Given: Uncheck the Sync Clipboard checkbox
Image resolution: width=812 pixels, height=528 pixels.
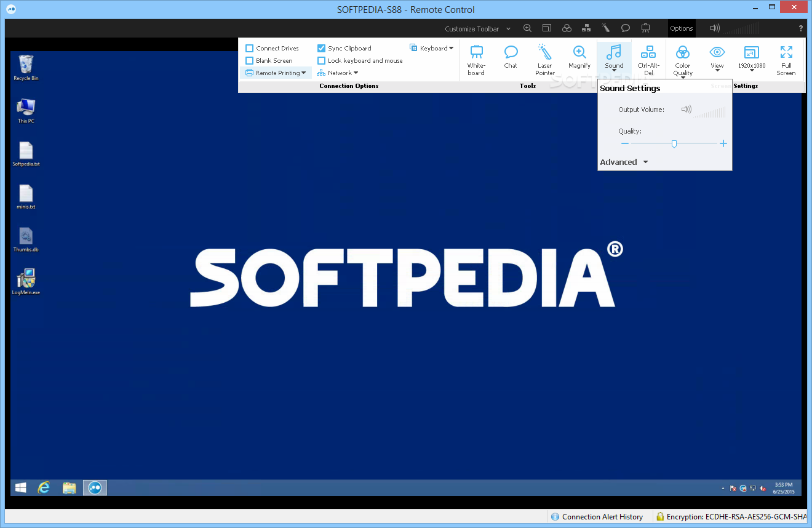Looking at the screenshot, I should 321,48.
